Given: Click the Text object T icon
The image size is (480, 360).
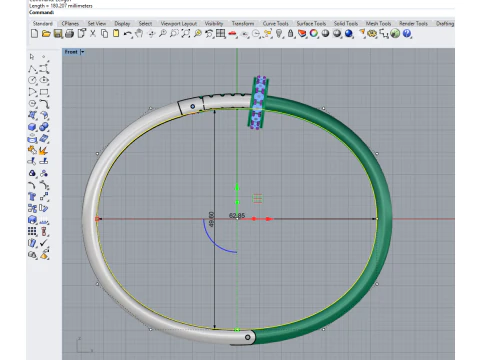Looking at the screenshot, I should click(32, 197).
